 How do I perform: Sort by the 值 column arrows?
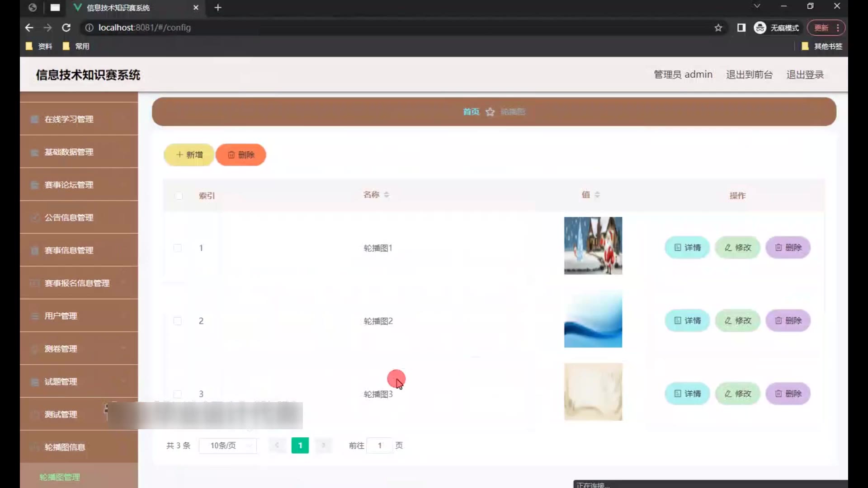click(597, 195)
